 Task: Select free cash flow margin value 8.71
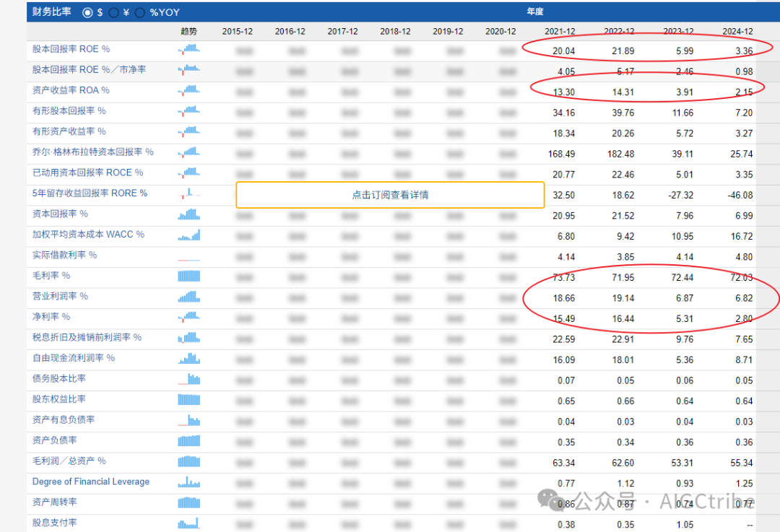[744, 360]
